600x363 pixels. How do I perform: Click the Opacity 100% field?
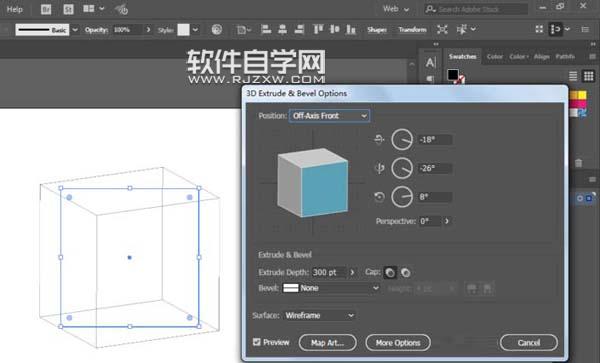click(x=128, y=29)
